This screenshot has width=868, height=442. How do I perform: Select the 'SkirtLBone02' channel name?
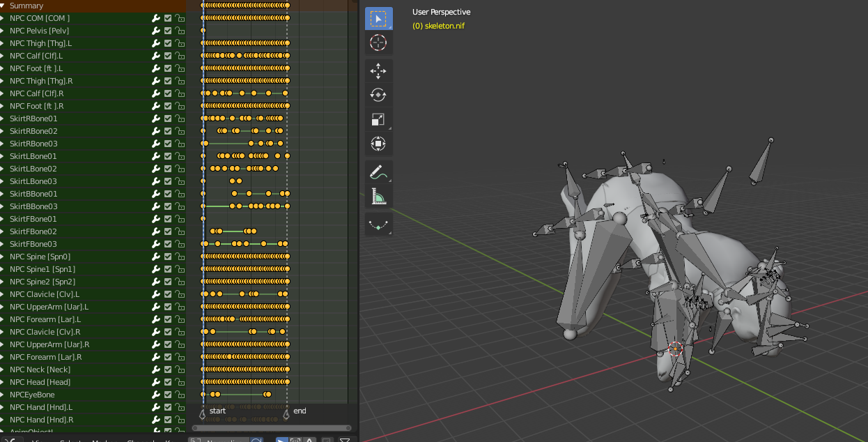[x=33, y=169]
